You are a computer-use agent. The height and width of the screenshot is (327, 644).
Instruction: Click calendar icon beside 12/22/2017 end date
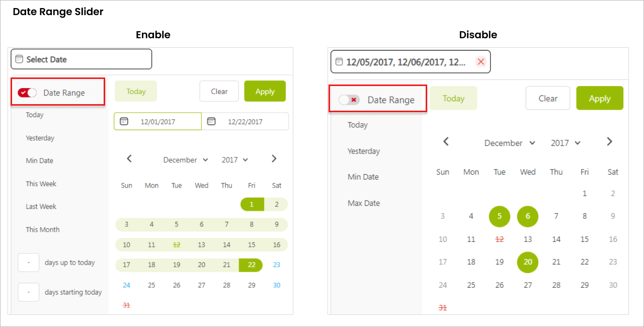pyautogui.click(x=211, y=121)
